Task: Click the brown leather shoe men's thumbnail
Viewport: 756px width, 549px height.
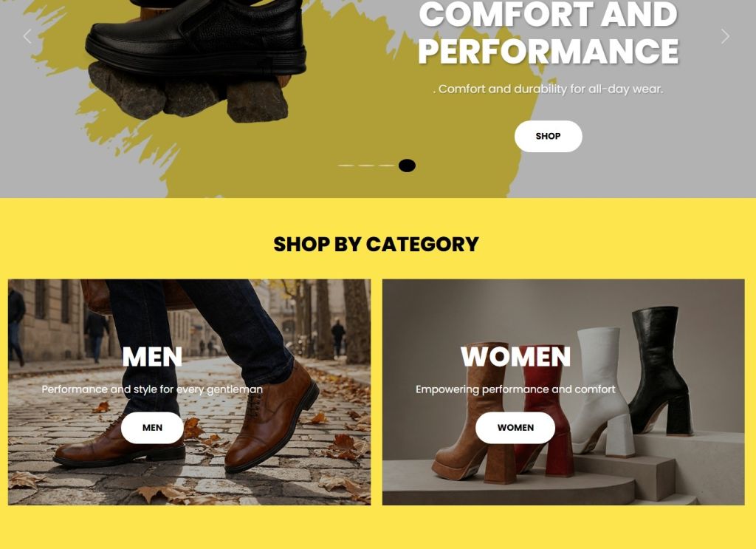Action: [190, 392]
